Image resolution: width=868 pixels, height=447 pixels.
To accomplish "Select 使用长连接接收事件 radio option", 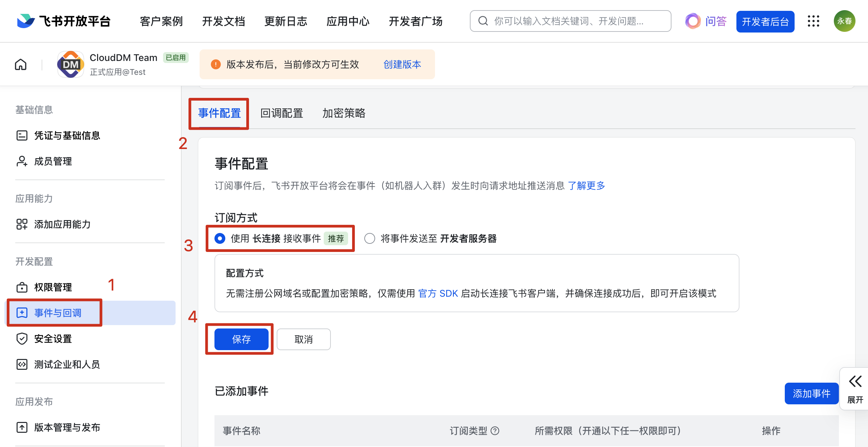I will click(220, 238).
